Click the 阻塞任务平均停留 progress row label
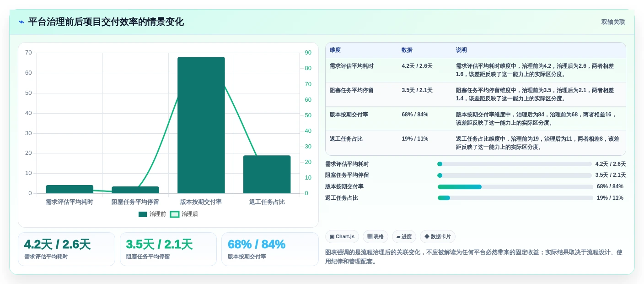Viewport: 644px width, 284px height. coord(347,175)
